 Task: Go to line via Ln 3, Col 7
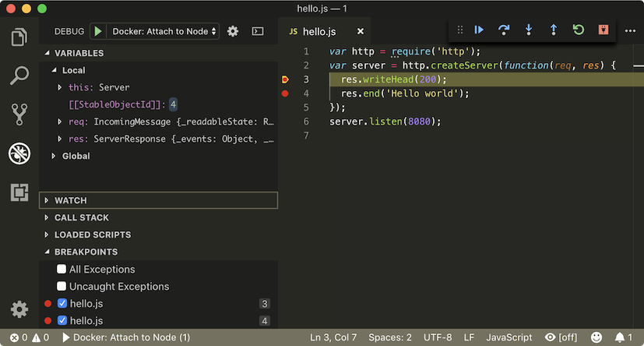coord(333,337)
